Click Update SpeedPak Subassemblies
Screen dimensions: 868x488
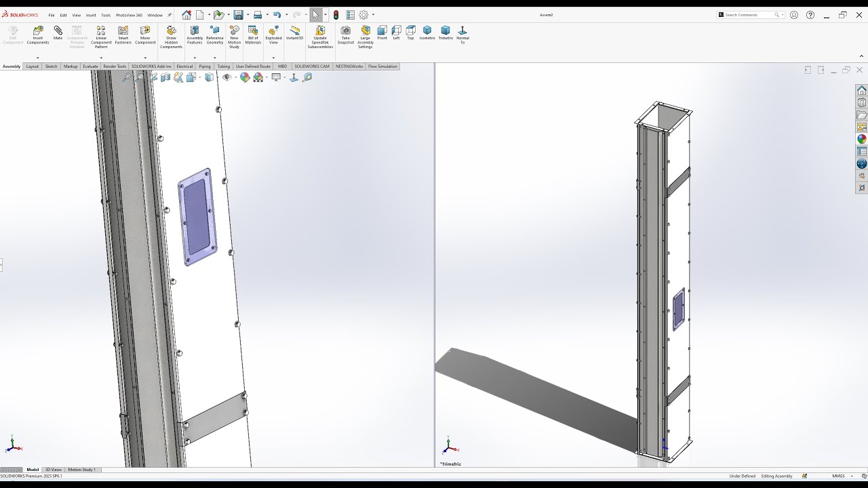tap(320, 37)
